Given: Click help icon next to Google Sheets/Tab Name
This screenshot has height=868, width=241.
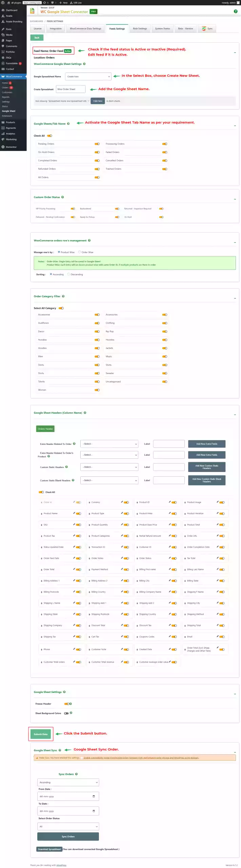Looking at the screenshot, I should (x=68, y=124).
